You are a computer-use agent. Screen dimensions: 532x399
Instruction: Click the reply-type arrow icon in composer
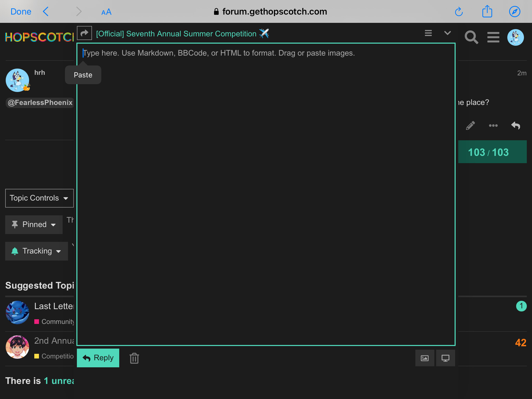pyautogui.click(x=84, y=33)
